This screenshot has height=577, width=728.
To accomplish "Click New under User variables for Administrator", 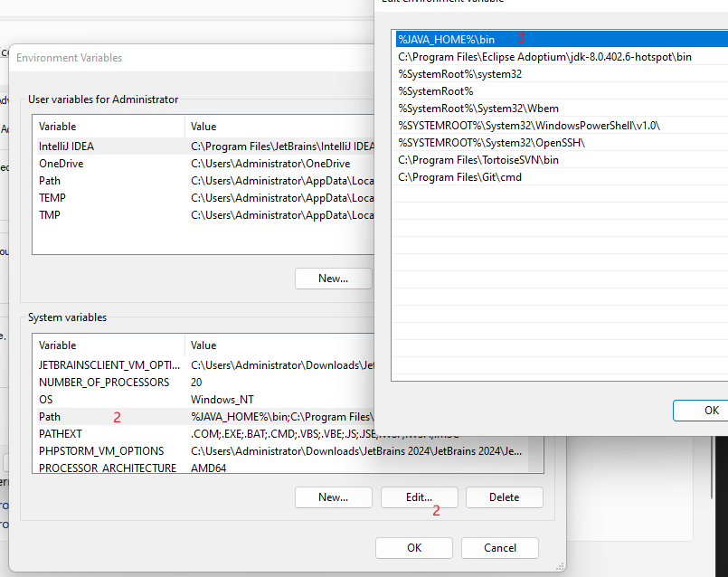I will point(334,279).
